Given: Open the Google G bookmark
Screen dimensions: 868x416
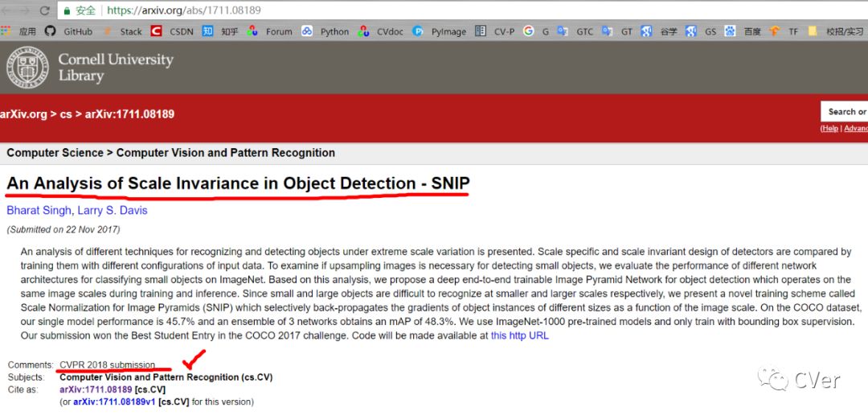Looking at the screenshot, I should pyautogui.click(x=536, y=31).
